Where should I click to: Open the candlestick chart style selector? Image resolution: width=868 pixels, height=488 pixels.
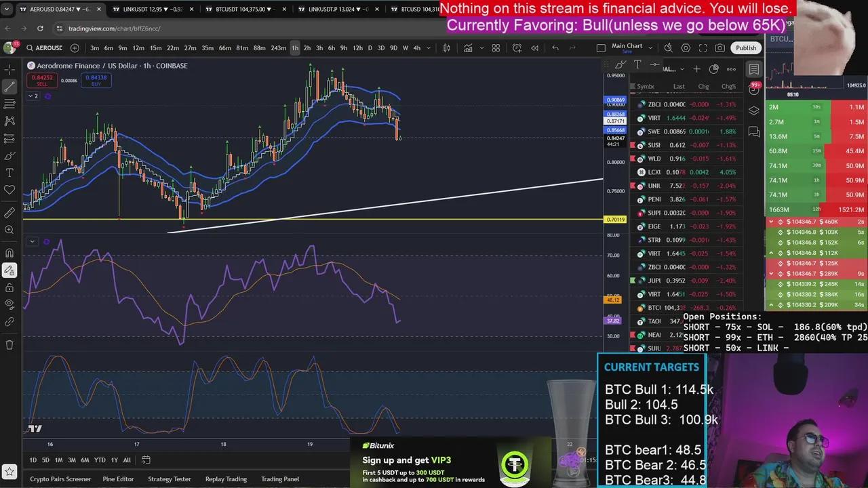pyautogui.click(x=447, y=47)
